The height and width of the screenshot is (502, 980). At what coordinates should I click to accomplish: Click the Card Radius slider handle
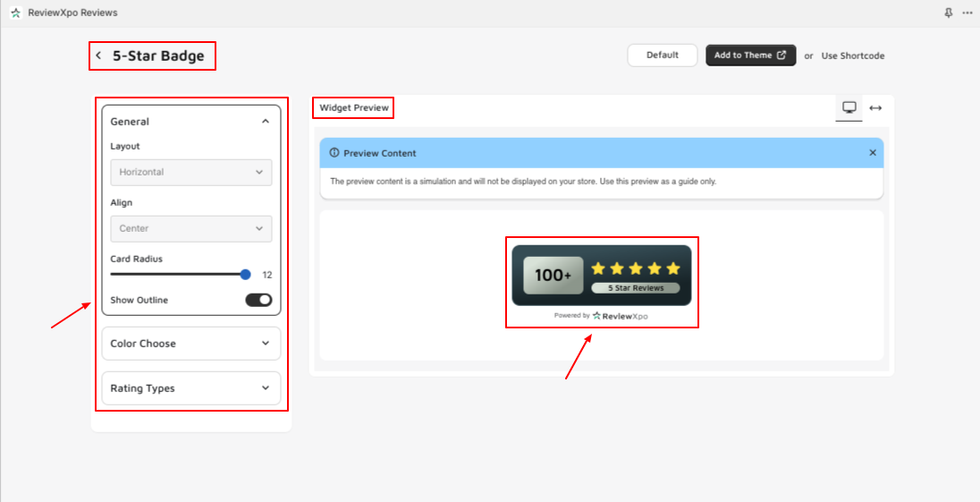[x=246, y=275]
